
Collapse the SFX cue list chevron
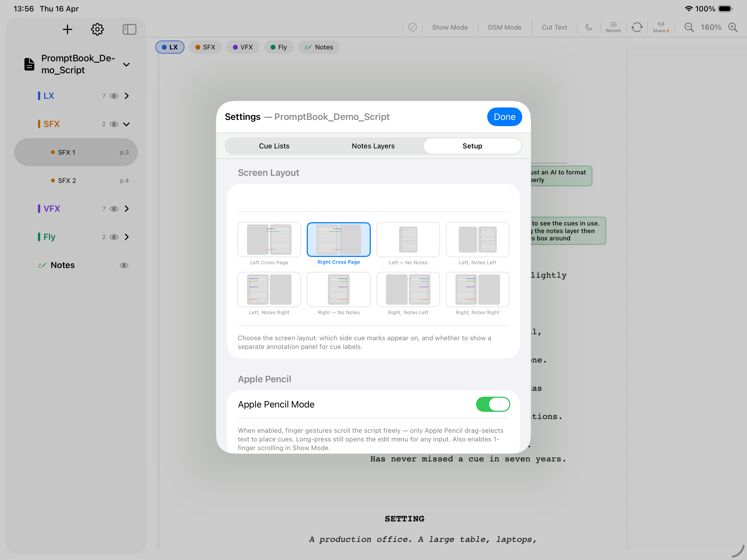126,124
